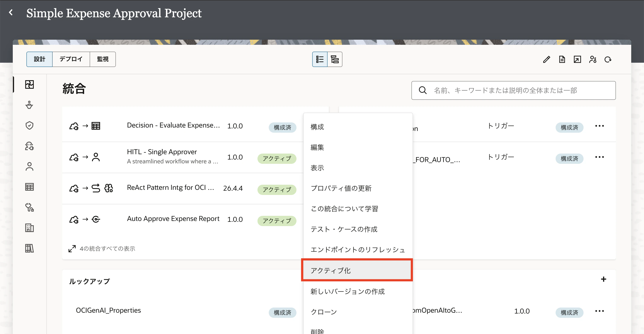Choose クローン from the context menu
Image resolution: width=644 pixels, height=334 pixels.
tap(358, 312)
